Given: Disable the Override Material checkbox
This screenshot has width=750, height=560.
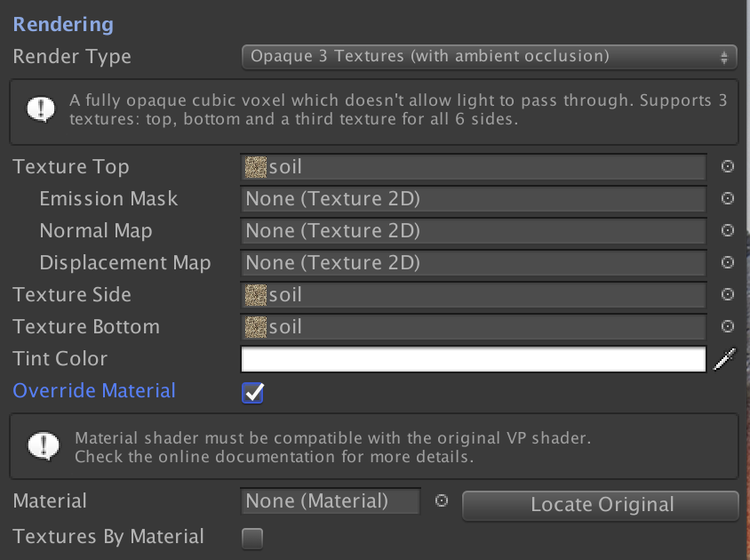Looking at the screenshot, I should (x=251, y=392).
